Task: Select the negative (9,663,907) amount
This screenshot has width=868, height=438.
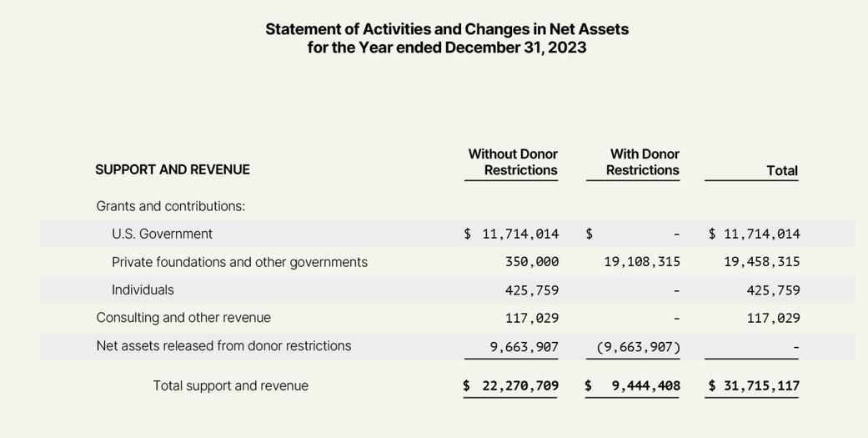Action: [638, 346]
